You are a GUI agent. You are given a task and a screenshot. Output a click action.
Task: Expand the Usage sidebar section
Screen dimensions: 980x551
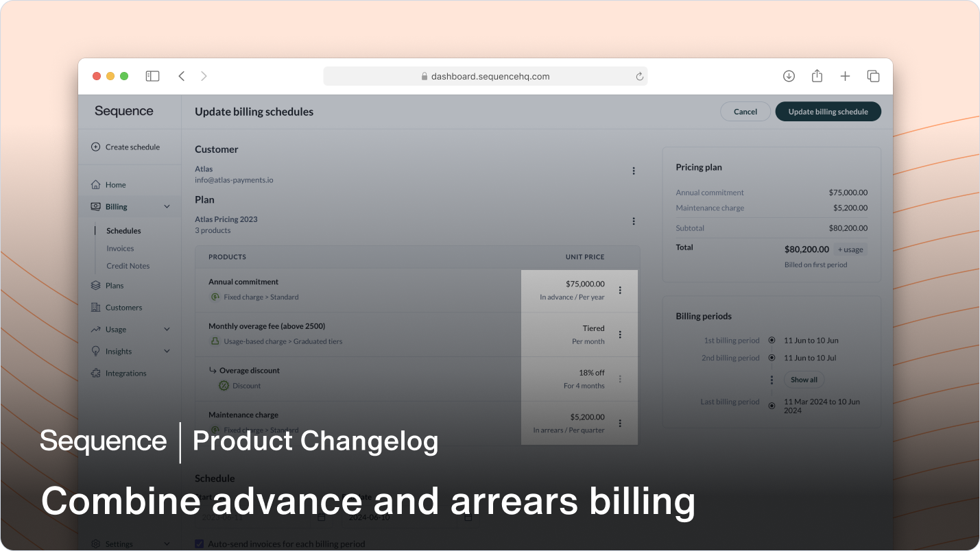[167, 329]
